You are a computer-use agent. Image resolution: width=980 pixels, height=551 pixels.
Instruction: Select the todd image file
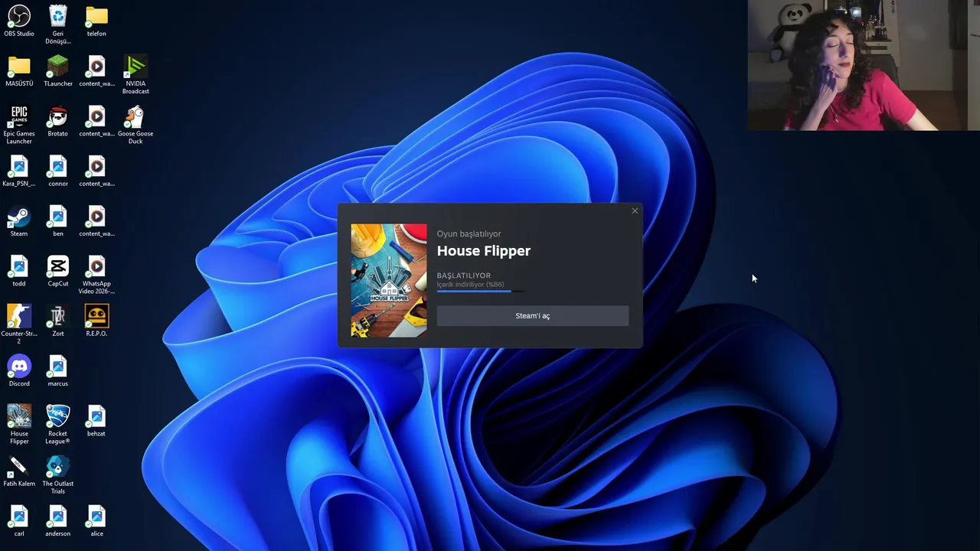[x=19, y=271]
